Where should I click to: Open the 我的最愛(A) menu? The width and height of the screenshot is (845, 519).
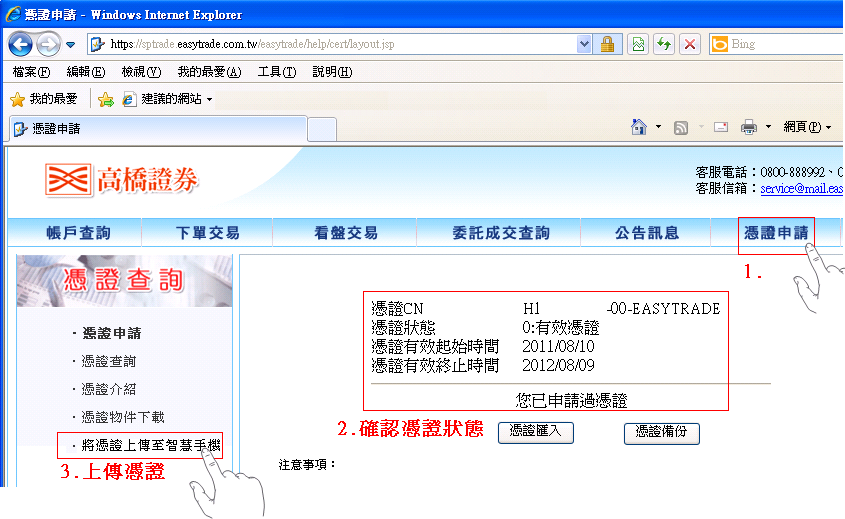(x=209, y=72)
